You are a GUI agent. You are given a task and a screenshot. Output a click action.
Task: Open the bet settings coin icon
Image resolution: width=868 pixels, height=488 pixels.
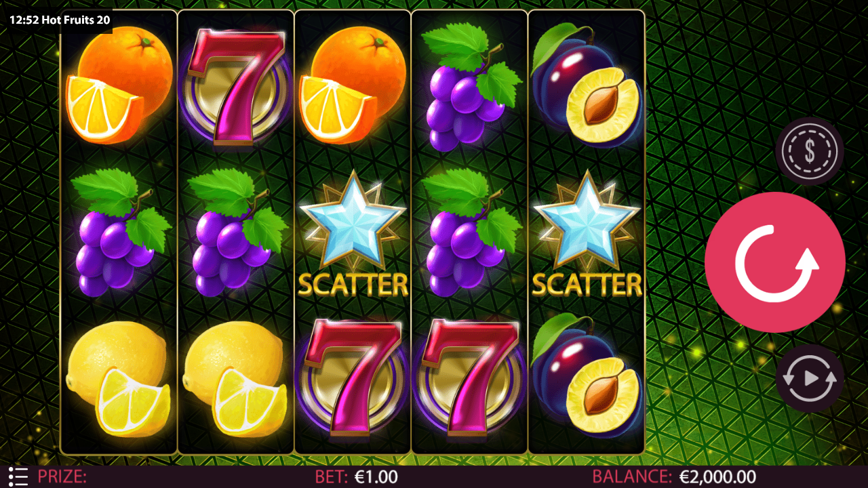pyautogui.click(x=810, y=151)
